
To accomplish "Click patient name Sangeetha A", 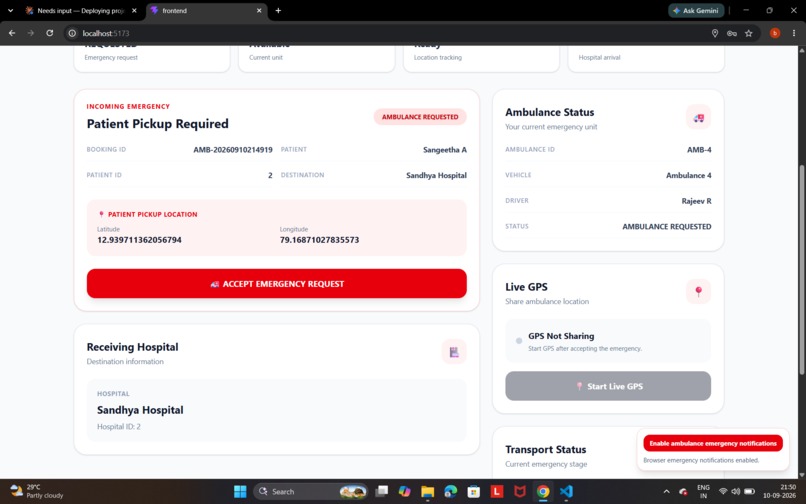I will 445,150.
